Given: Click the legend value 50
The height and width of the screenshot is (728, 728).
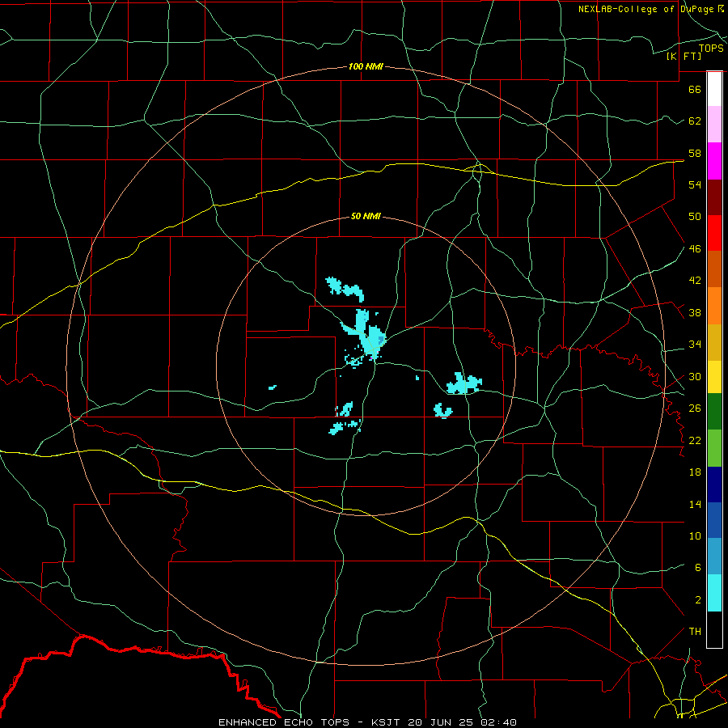Looking at the screenshot, I should (695, 217).
